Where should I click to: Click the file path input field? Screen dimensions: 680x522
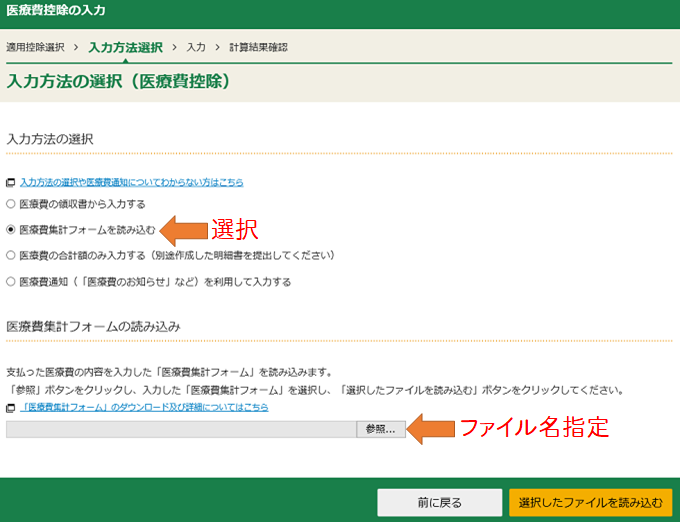click(x=181, y=429)
